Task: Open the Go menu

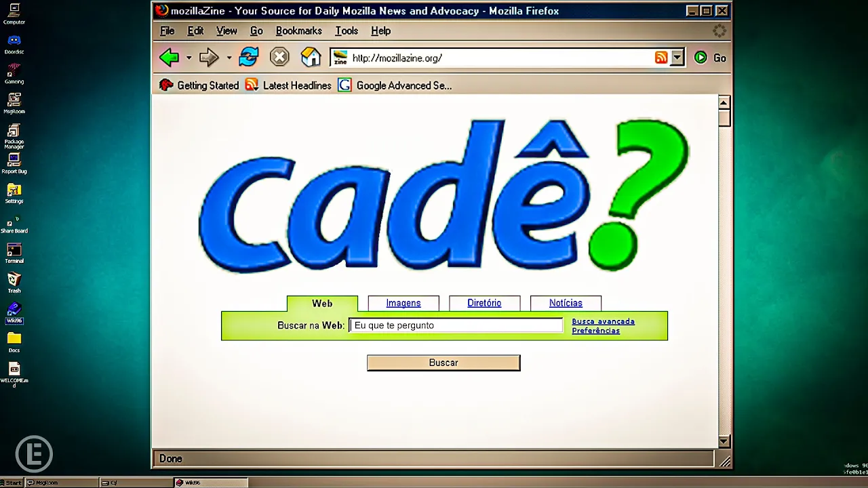Action: click(x=256, y=30)
